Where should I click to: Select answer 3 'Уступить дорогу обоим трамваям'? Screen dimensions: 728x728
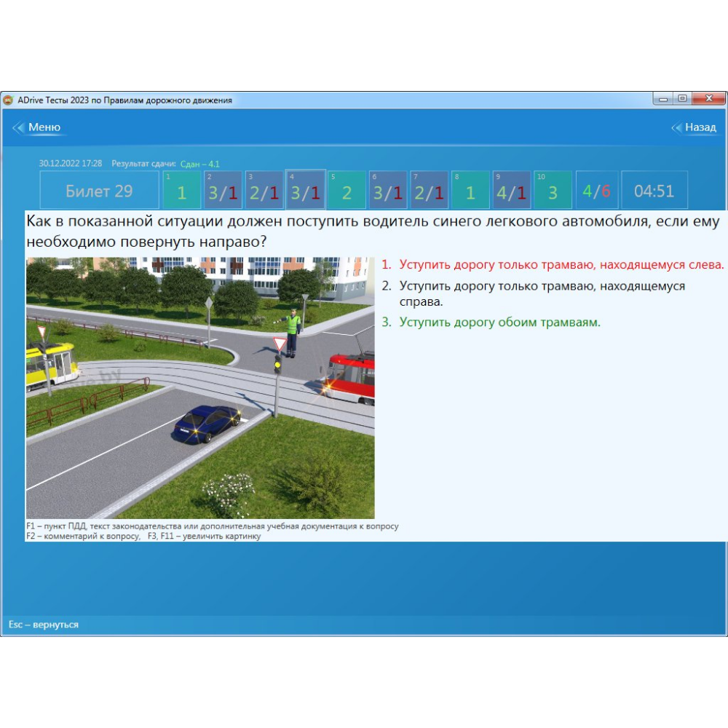tap(491, 323)
